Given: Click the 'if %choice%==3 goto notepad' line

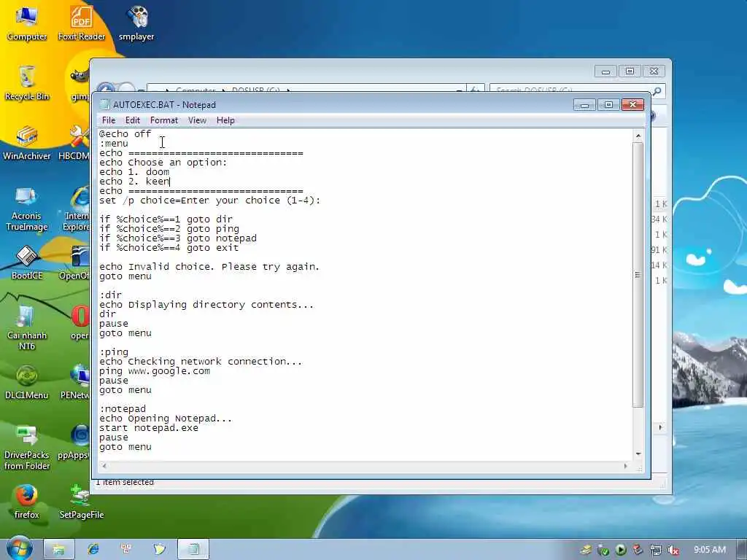Looking at the screenshot, I should pos(178,238).
